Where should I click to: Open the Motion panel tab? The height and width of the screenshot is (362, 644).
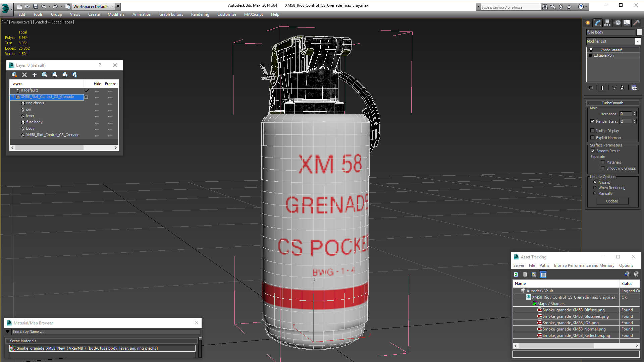(x=617, y=23)
